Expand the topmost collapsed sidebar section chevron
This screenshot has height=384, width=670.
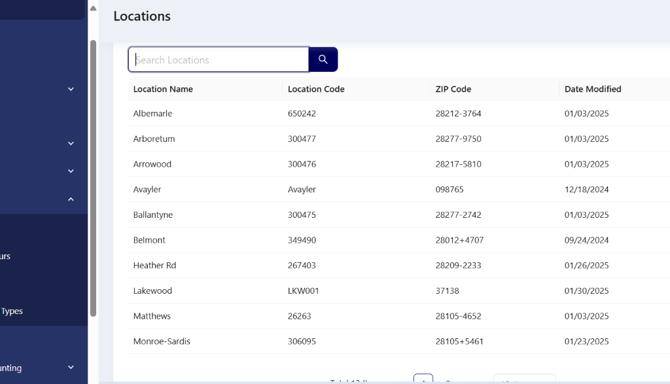point(71,89)
